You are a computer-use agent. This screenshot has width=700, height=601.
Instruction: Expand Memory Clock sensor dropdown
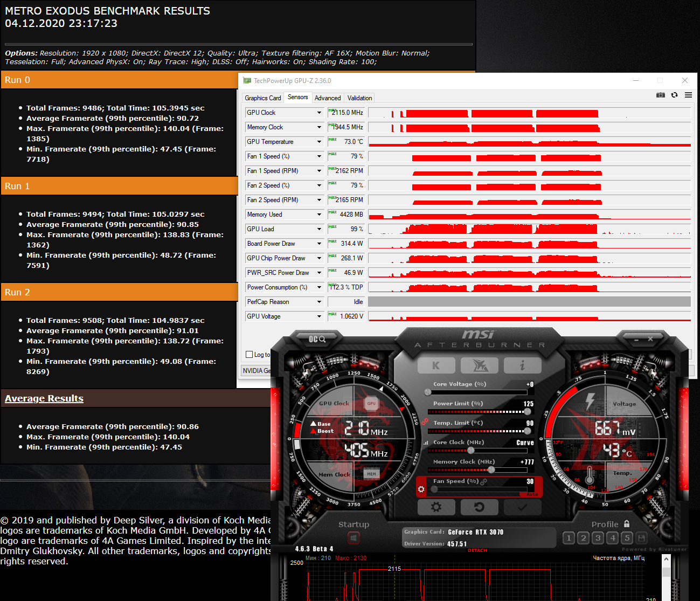coord(319,127)
